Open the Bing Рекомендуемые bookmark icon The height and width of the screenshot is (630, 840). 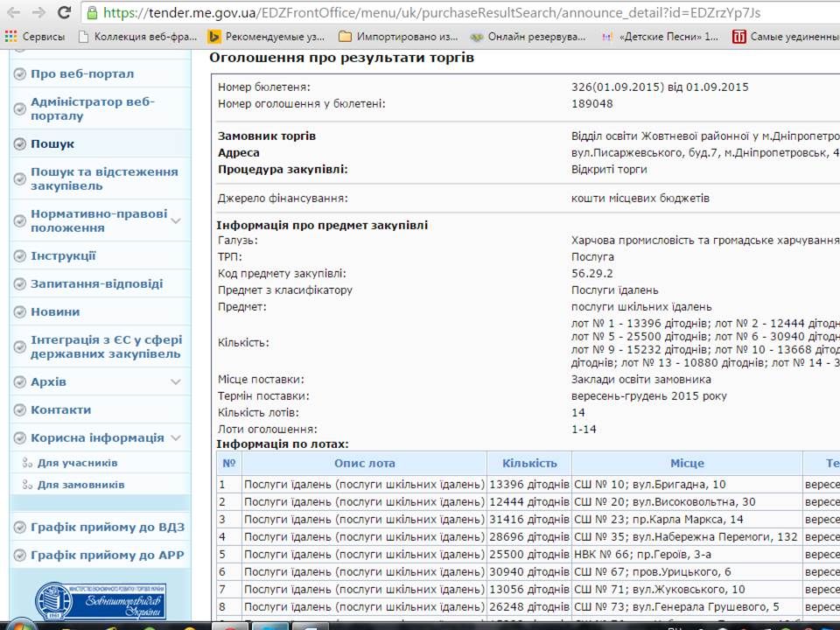[x=213, y=37]
